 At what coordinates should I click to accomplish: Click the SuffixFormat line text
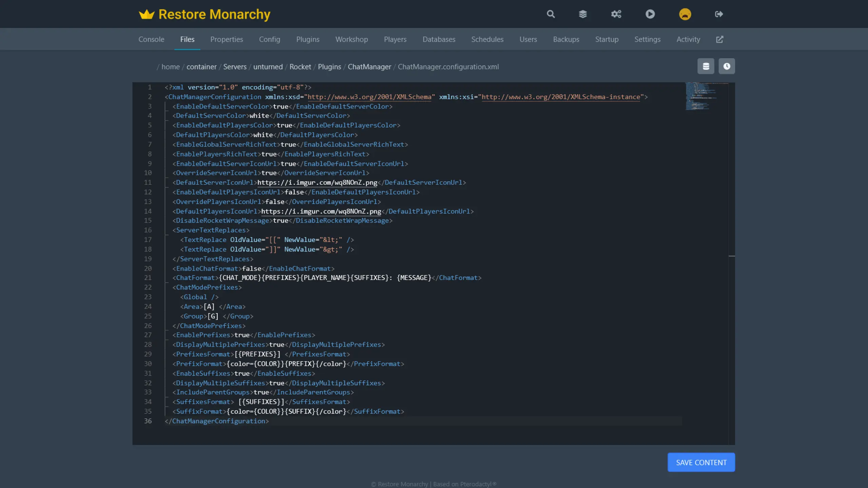tap(288, 411)
